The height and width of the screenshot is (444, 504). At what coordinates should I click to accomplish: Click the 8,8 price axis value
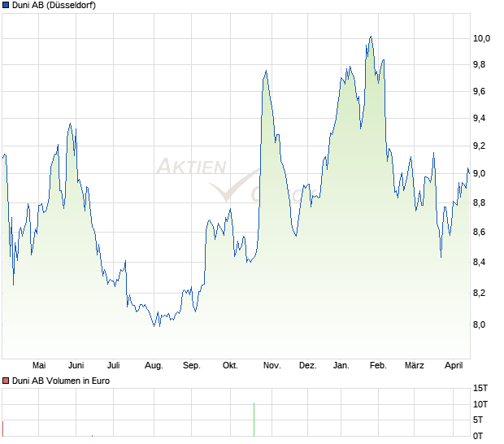480,202
